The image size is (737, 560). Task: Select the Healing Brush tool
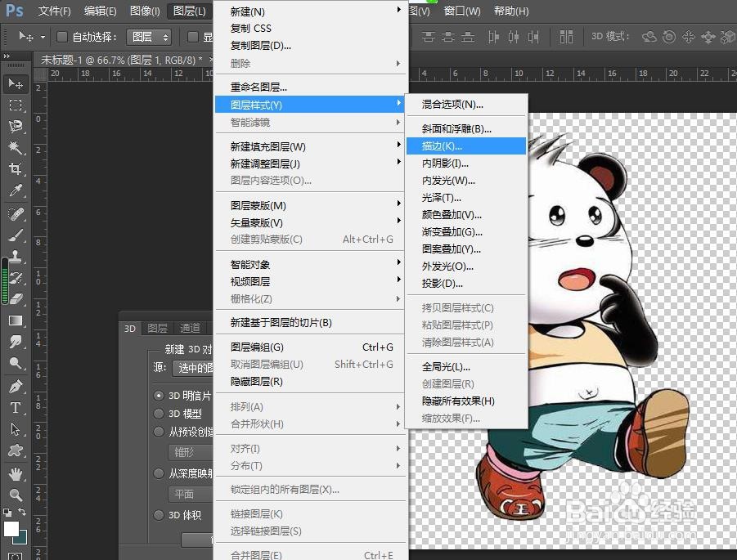pyautogui.click(x=16, y=214)
